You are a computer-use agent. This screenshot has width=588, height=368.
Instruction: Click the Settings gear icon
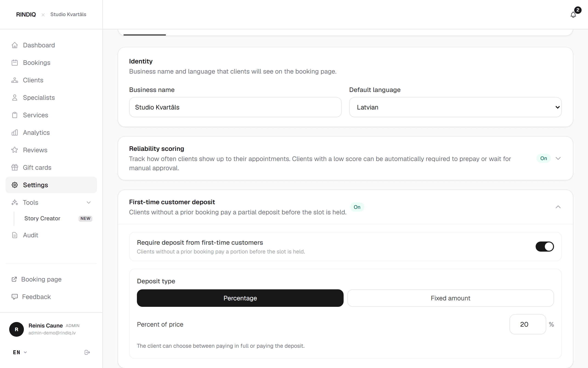pos(14,185)
